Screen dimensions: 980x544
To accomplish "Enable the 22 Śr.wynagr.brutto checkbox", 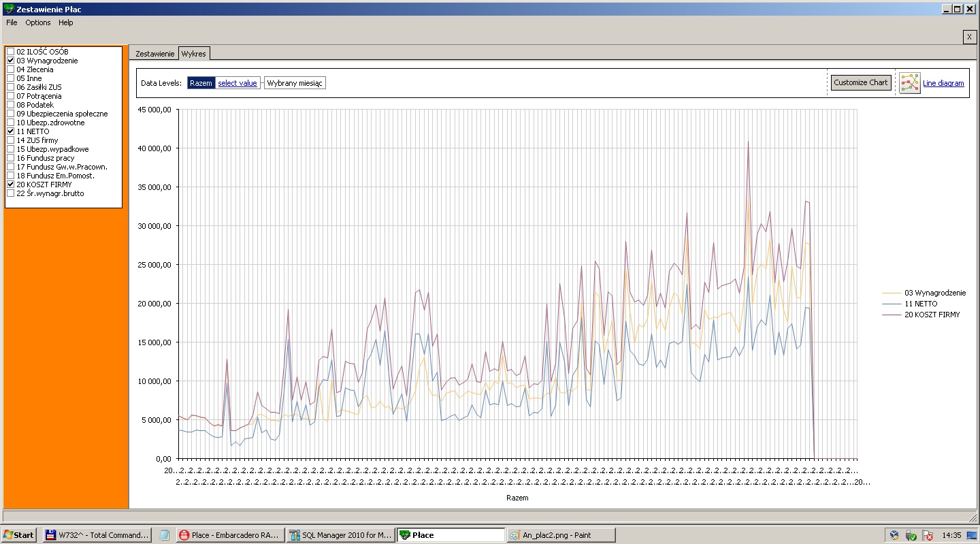I will pos(11,193).
